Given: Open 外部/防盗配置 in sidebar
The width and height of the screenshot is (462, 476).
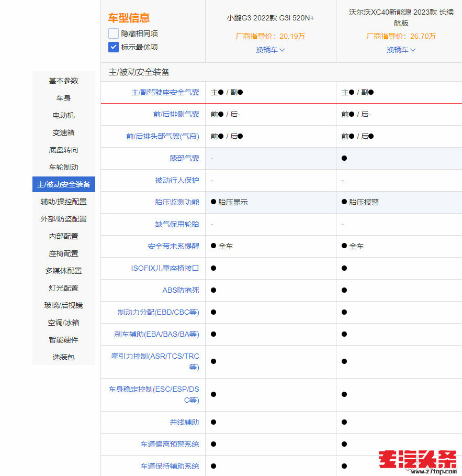Looking at the screenshot, I should 64,219.
